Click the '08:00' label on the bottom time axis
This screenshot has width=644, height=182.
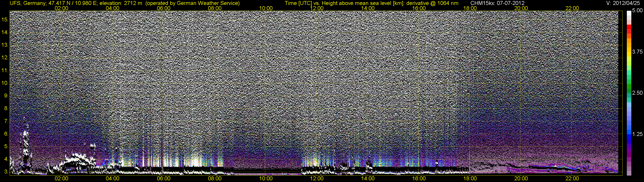click(x=215, y=179)
